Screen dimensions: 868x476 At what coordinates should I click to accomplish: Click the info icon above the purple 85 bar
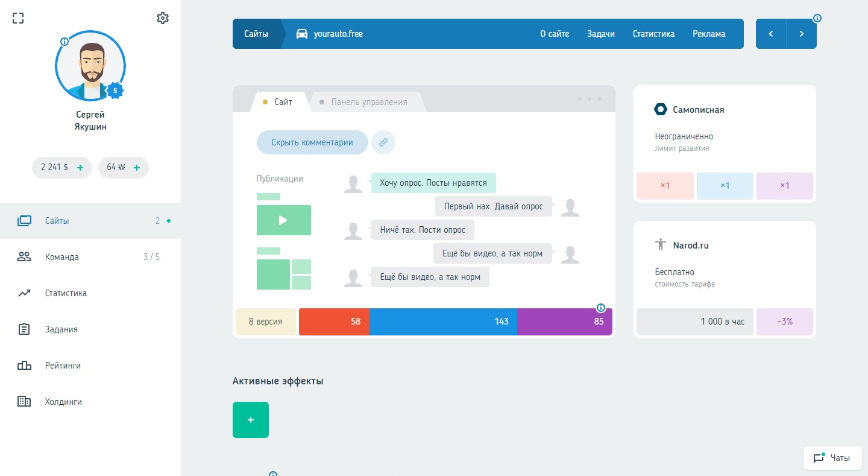click(600, 308)
